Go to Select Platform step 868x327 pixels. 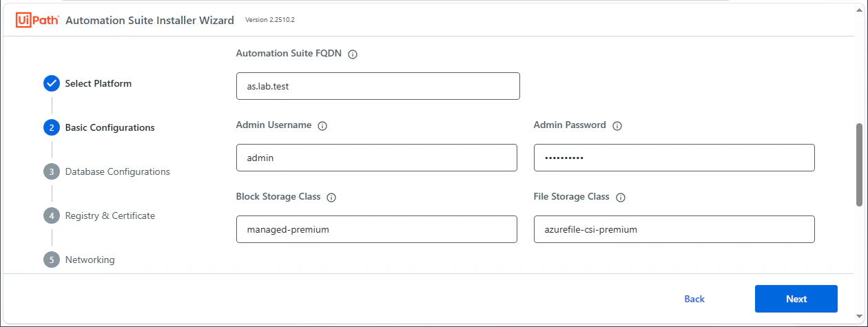(99, 83)
